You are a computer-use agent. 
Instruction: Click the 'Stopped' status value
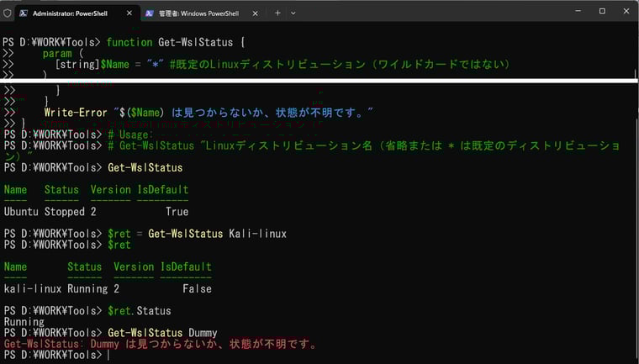65,212
